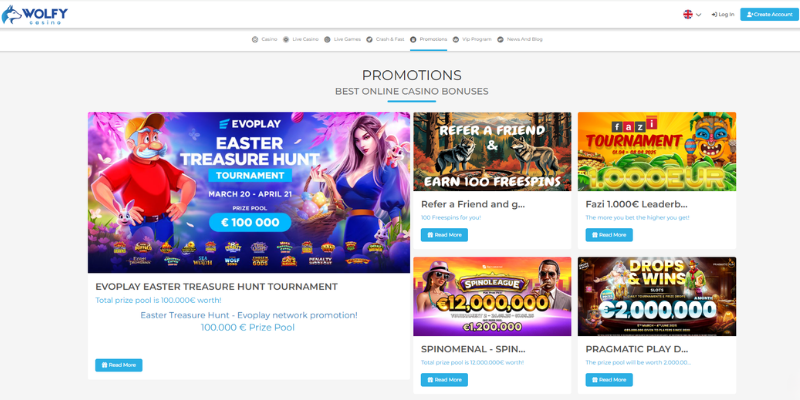Click 'Total prize pool is 100.000€ worth!' text
Viewport: 800px width, 400px height.
point(158,300)
